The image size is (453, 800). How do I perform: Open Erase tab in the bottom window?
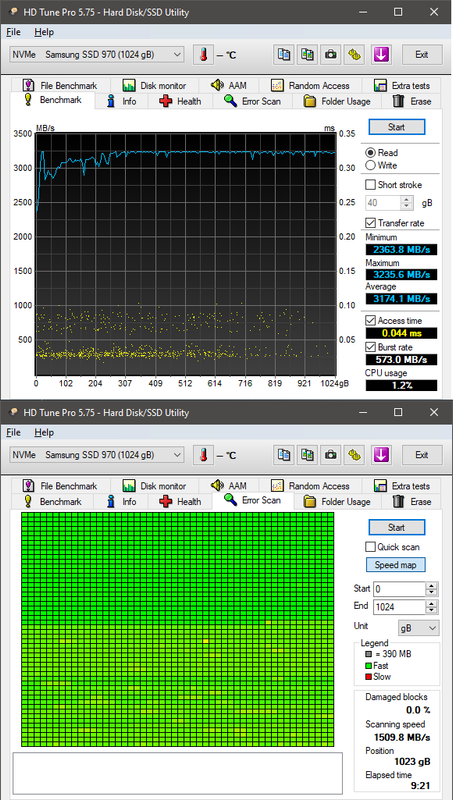click(412, 502)
